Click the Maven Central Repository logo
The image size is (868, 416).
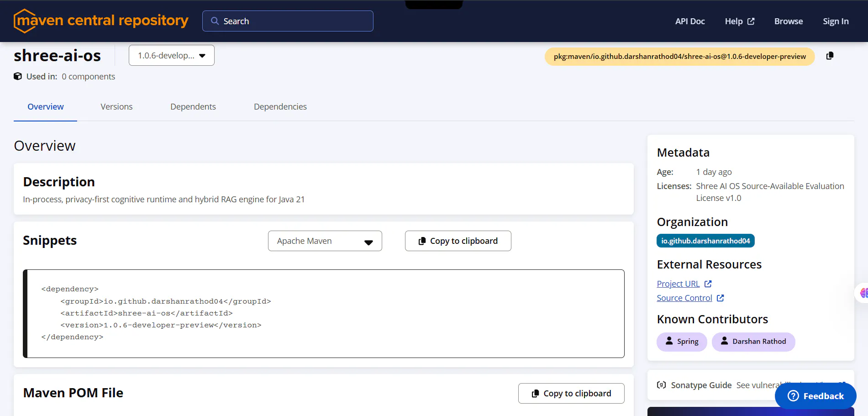pyautogui.click(x=101, y=21)
